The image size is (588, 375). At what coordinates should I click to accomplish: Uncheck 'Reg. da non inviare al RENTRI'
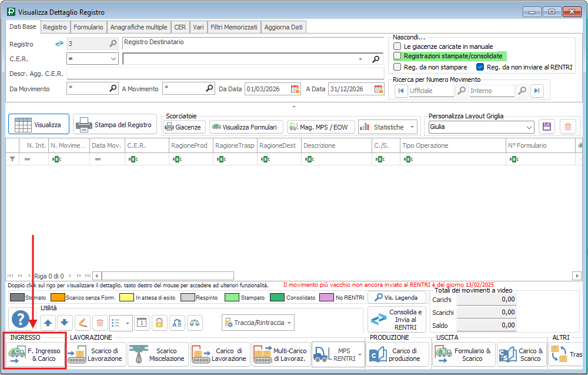click(480, 67)
